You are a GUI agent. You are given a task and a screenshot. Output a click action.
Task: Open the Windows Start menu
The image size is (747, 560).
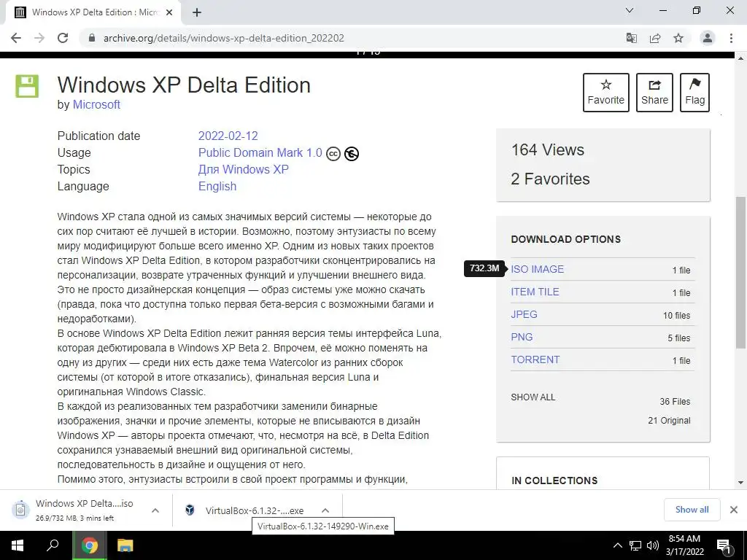click(18, 545)
